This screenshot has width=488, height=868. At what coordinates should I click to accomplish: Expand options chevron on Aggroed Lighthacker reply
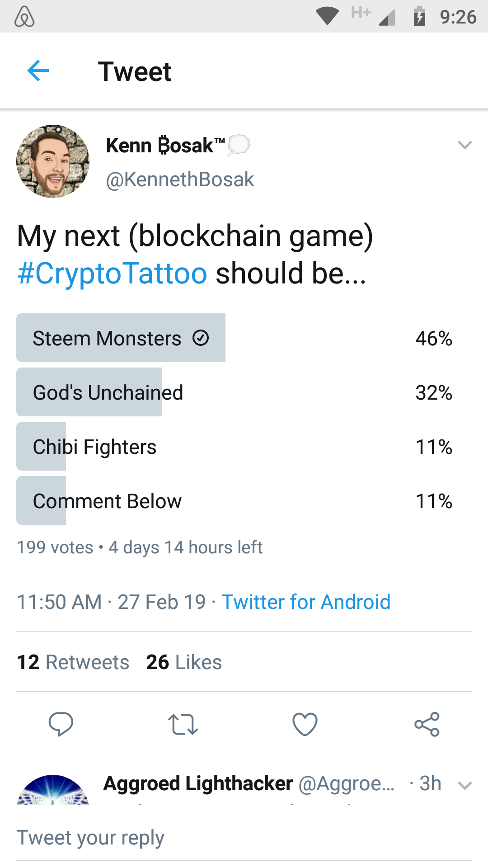coord(465,785)
